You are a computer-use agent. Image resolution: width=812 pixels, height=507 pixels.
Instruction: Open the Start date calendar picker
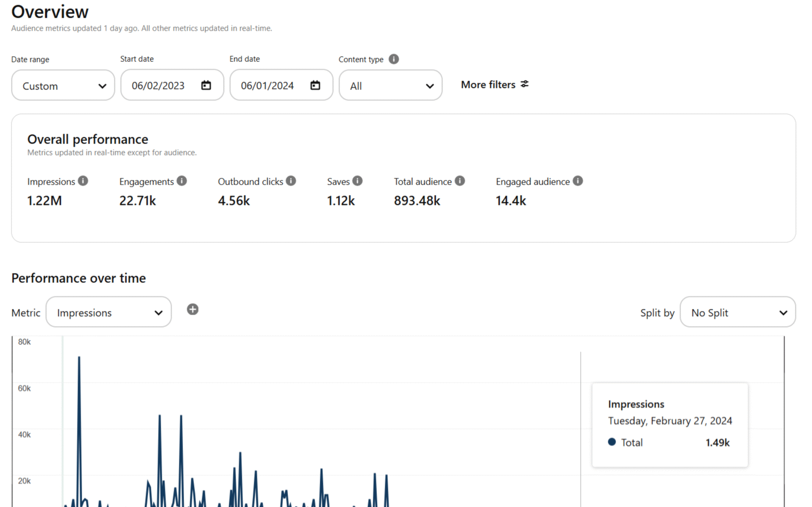click(x=206, y=85)
